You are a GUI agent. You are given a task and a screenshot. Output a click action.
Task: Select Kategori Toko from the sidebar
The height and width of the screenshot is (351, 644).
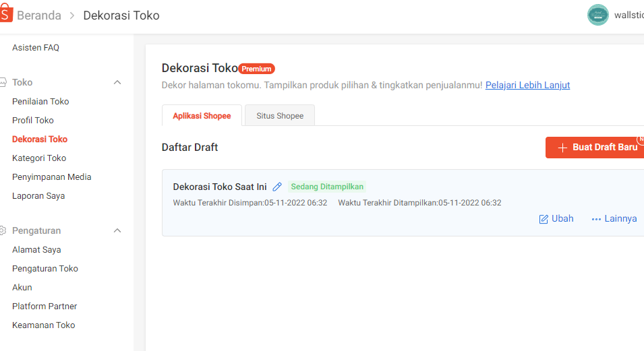39,158
